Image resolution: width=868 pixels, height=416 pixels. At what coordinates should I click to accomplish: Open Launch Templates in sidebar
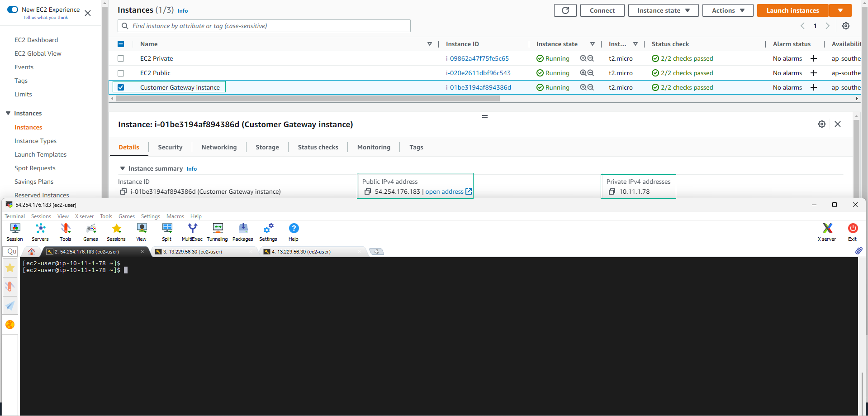point(40,154)
